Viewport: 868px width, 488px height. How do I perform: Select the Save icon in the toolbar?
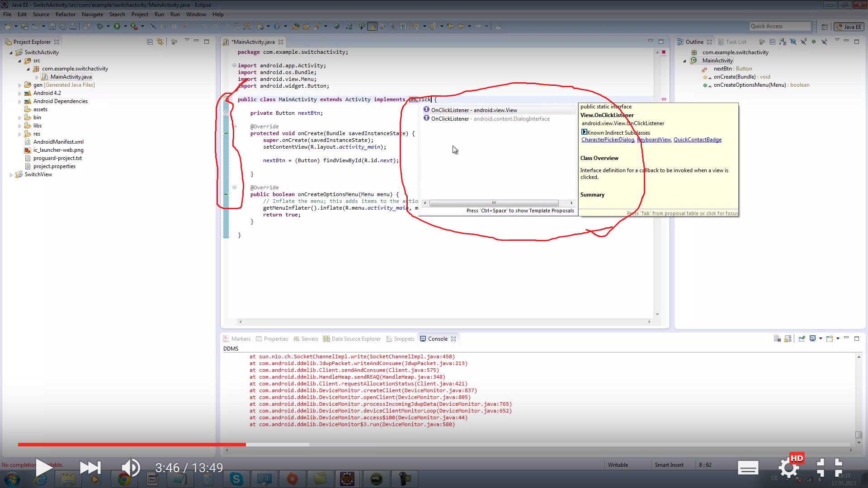point(52,26)
